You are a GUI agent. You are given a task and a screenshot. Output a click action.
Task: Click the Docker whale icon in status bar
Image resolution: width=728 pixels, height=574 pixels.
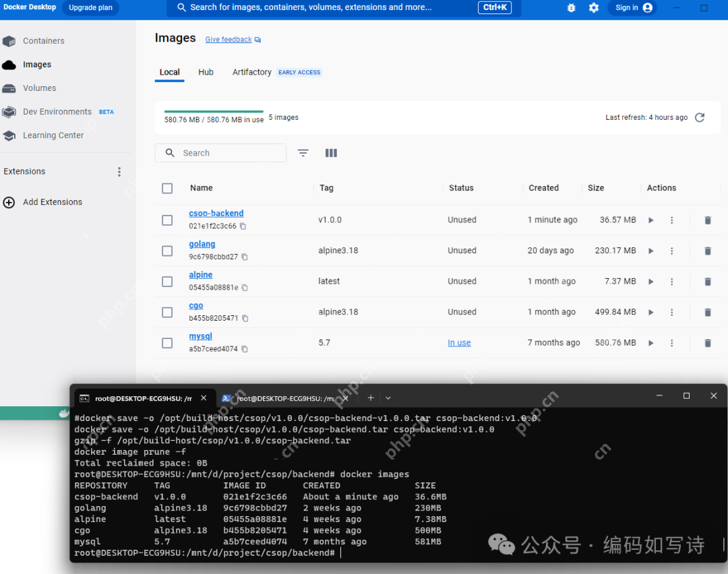coord(64,413)
